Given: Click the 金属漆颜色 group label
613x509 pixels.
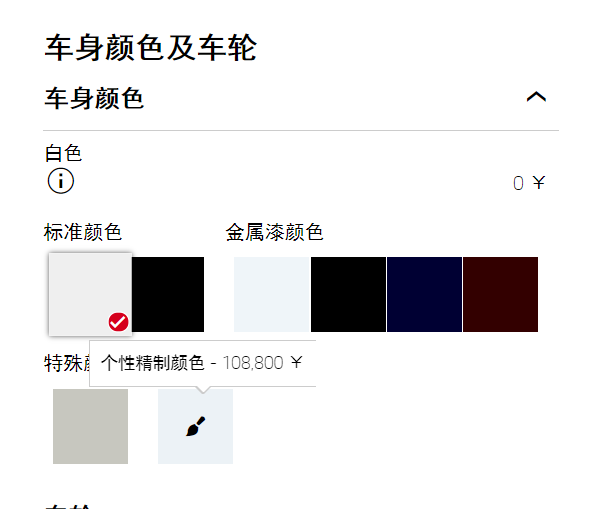Looking at the screenshot, I should tap(274, 232).
